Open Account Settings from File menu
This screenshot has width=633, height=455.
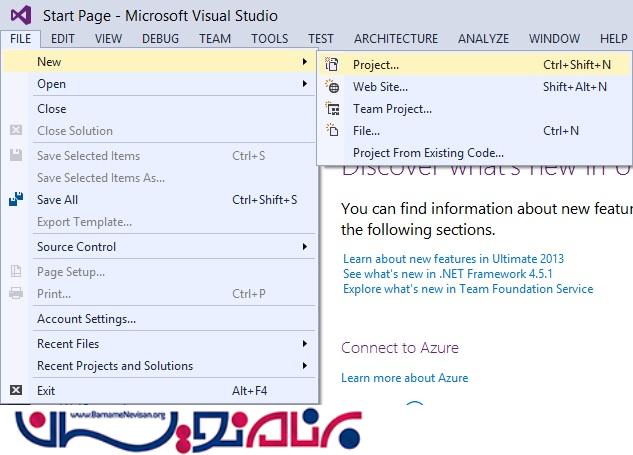pyautogui.click(x=86, y=319)
